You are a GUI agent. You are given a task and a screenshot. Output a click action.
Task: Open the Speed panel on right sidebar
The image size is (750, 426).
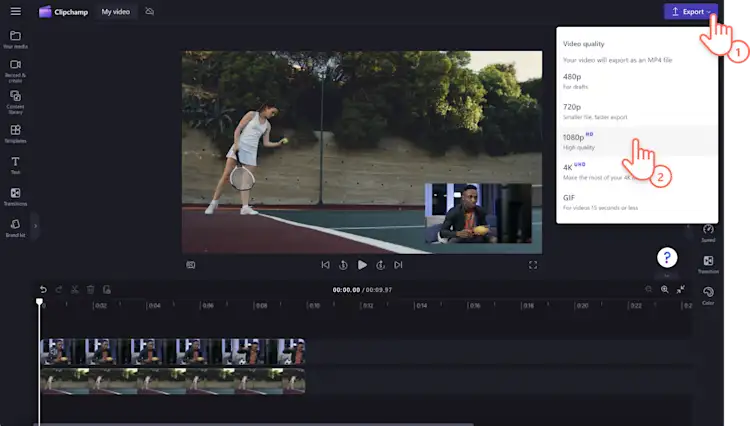tap(708, 233)
